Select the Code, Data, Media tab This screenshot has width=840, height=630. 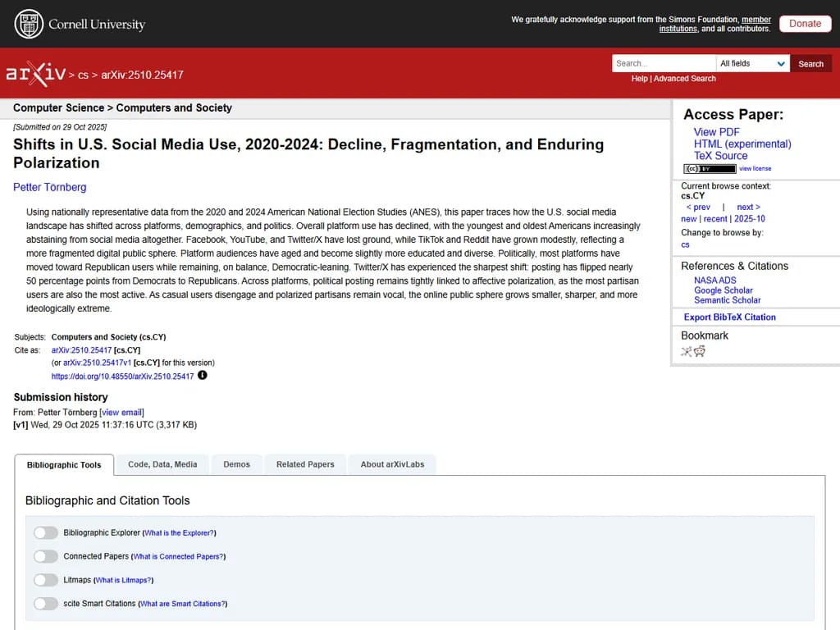click(162, 463)
